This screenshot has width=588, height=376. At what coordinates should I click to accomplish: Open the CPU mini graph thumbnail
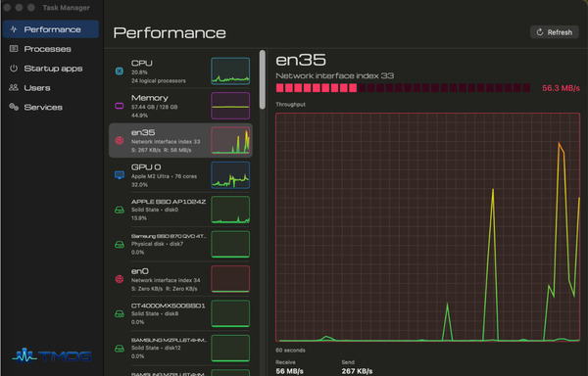tap(230, 71)
